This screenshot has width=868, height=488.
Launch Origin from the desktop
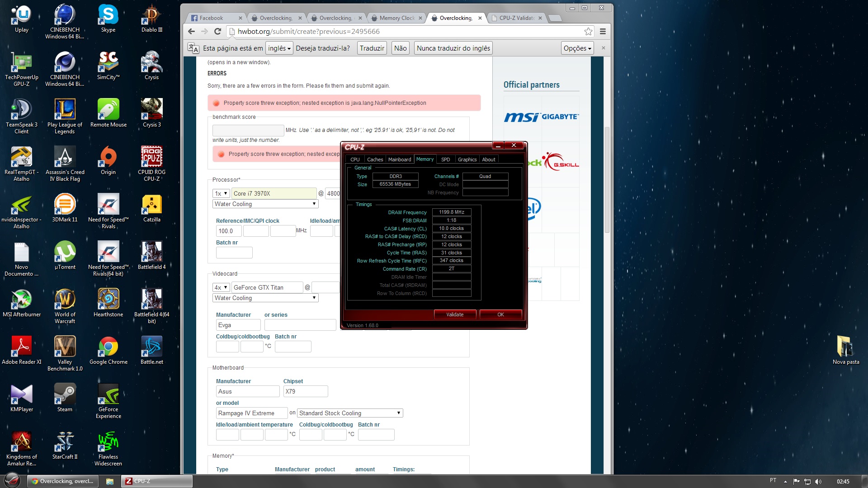point(108,161)
